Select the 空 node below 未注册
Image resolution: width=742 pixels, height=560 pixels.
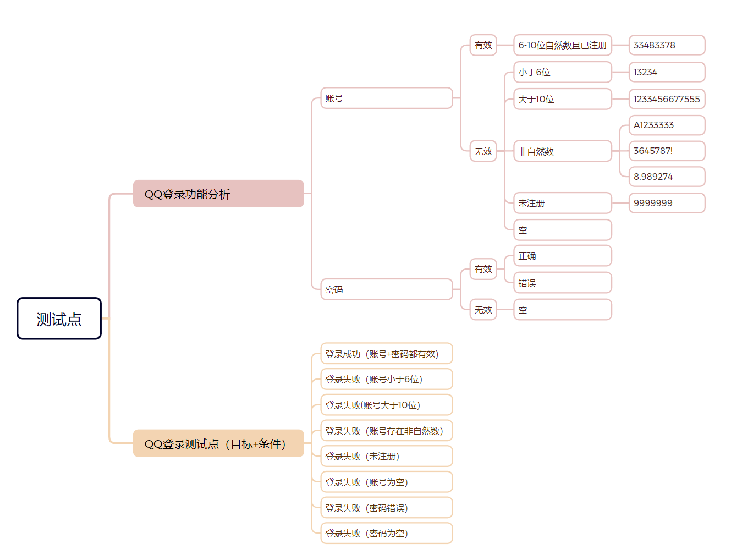click(563, 230)
